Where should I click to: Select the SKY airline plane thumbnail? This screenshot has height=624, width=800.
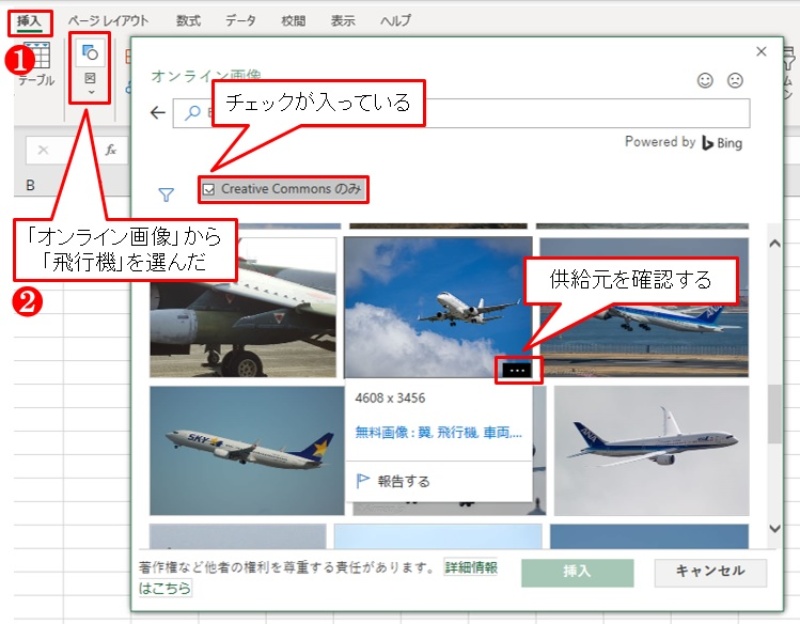(x=243, y=449)
